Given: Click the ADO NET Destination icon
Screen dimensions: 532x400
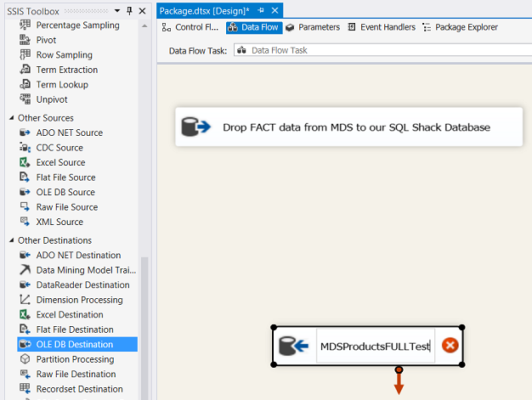Looking at the screenshot, I should pos(25,255).
